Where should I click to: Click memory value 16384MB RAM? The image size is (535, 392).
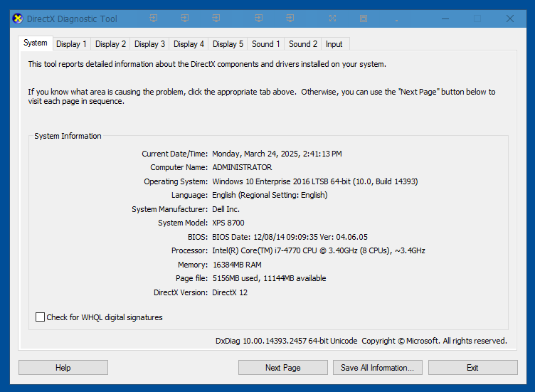point(237,265)
